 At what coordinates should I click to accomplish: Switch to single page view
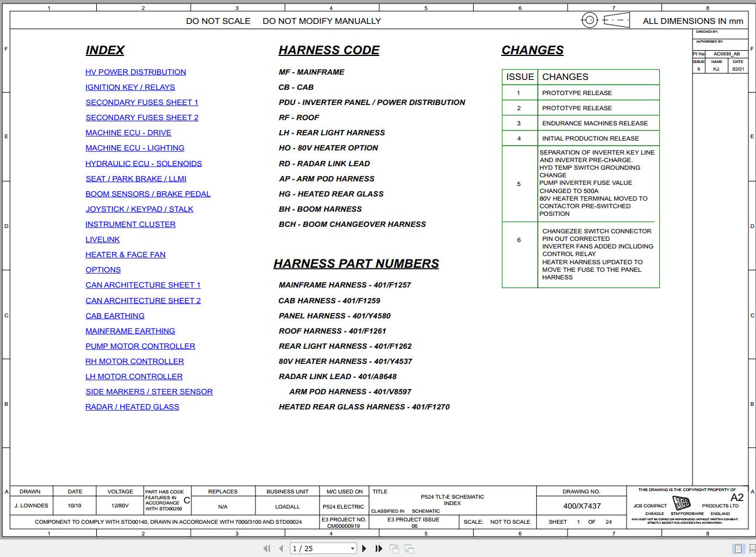pyautogui.click(x=738, y=548)
